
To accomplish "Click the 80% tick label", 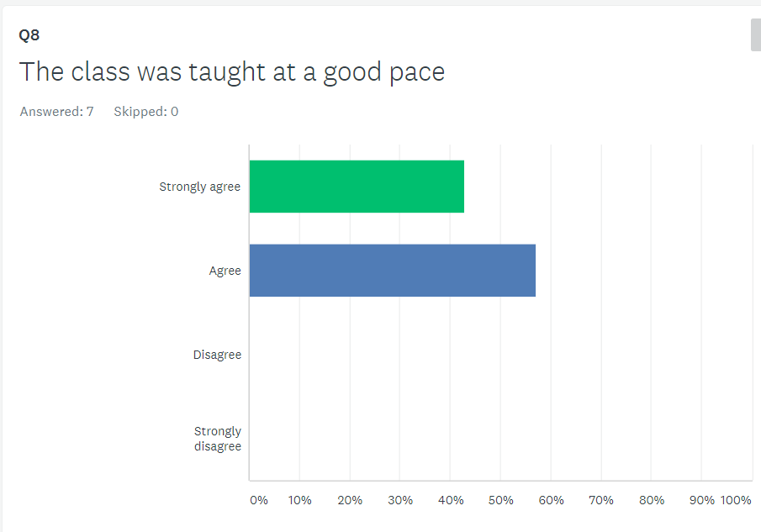I will (652, 500).
